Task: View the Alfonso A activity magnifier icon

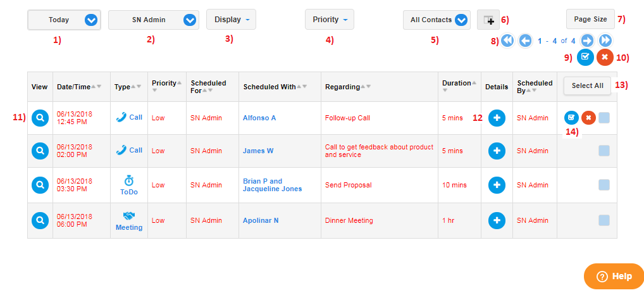Action: (40, 118)
